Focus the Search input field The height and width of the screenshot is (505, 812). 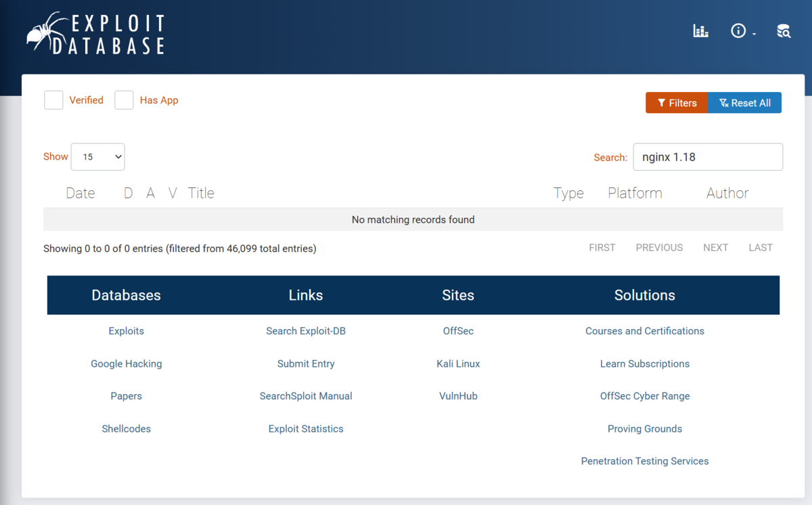pyautogui.click(x=708, y=157)
